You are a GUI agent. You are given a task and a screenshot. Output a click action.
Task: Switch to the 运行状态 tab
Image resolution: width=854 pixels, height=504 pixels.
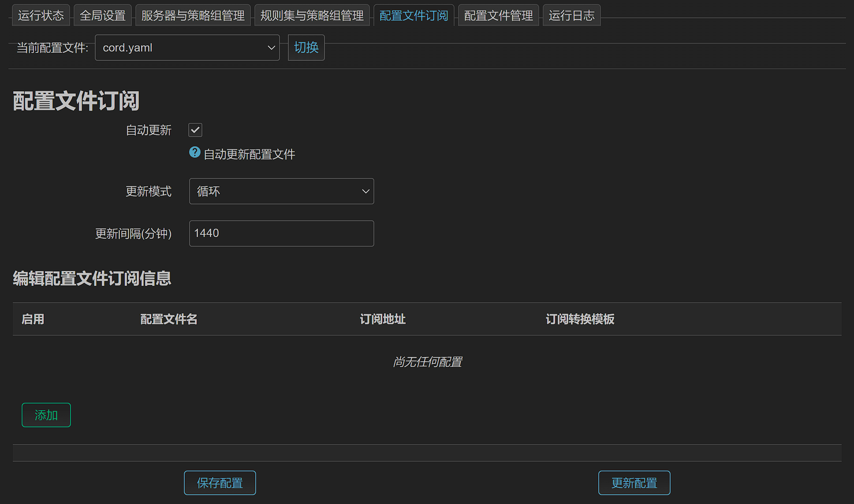tap(41, 15)
